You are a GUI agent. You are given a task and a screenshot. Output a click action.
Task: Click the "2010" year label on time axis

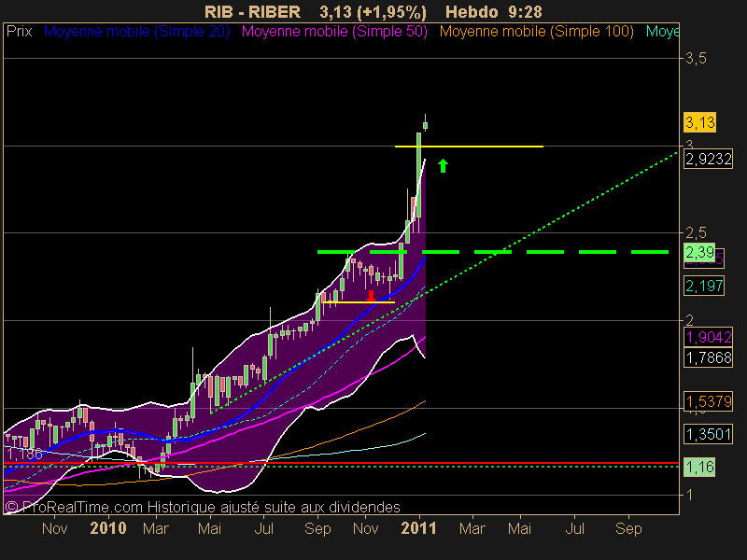point(108,528)
